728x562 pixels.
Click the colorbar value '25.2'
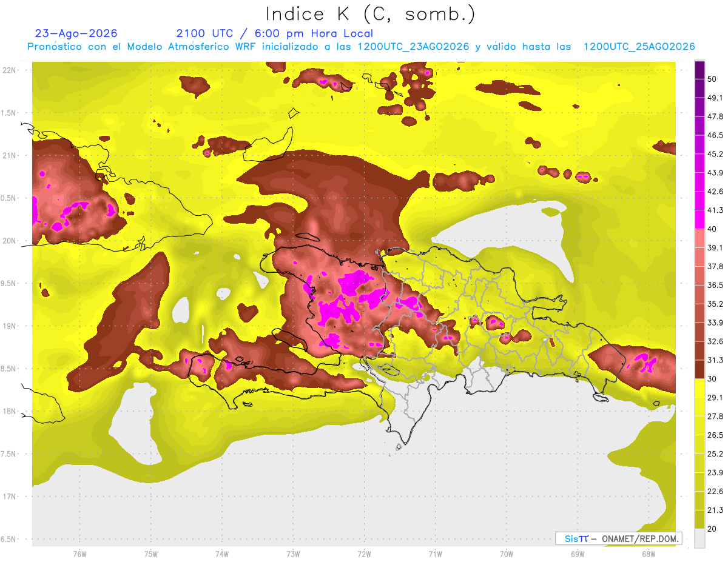715,453
